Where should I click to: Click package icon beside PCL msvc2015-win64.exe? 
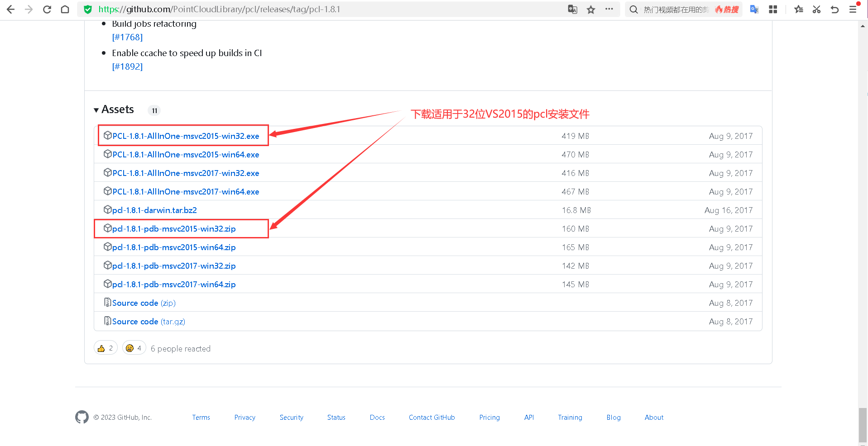point(107,154)
